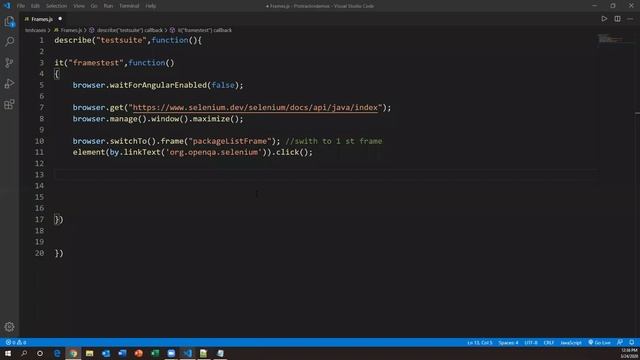640x360 pixels.
Task: Open the File menu
Action: (21, 6)
